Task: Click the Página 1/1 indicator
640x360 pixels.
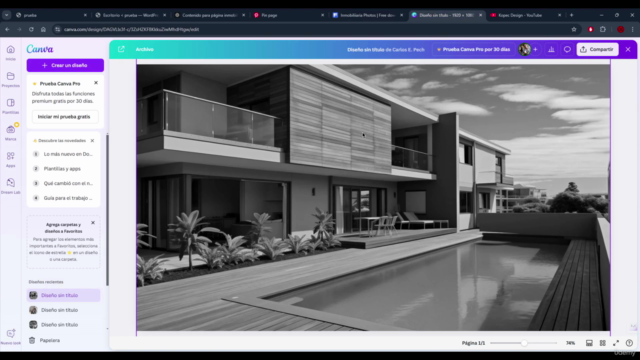Action: pos(473,343)
